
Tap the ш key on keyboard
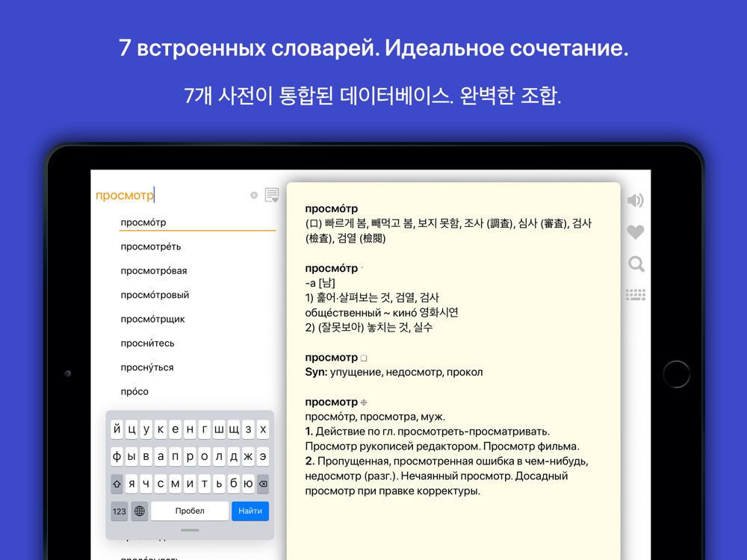point(219,429)
